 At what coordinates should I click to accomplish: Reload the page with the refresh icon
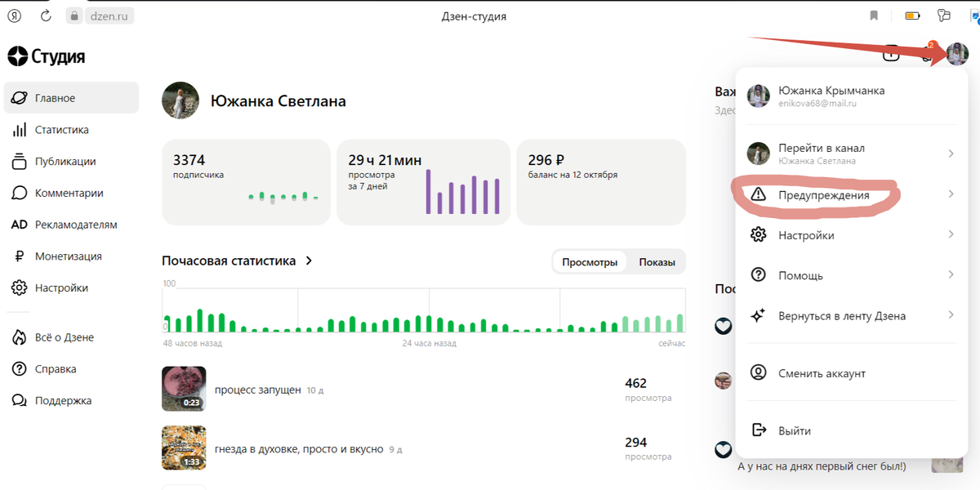pyautogui.click(x=46, y=16)
